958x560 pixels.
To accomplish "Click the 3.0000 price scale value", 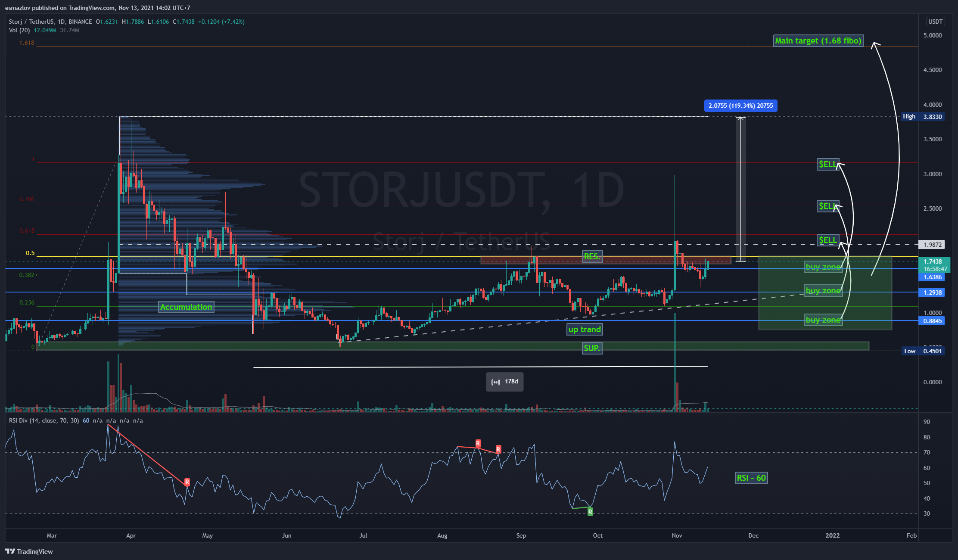I will 933,174.
